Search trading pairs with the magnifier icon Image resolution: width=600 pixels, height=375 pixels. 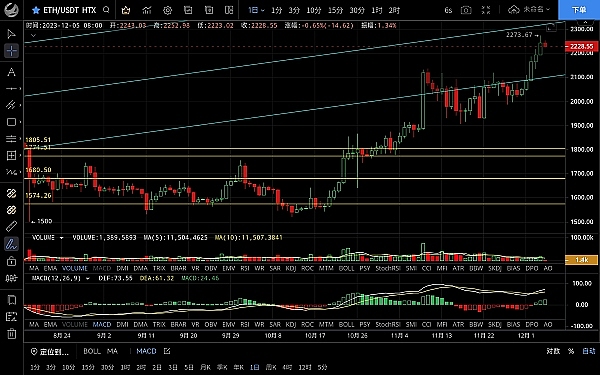pyautogui.click(x=106, y=10)
